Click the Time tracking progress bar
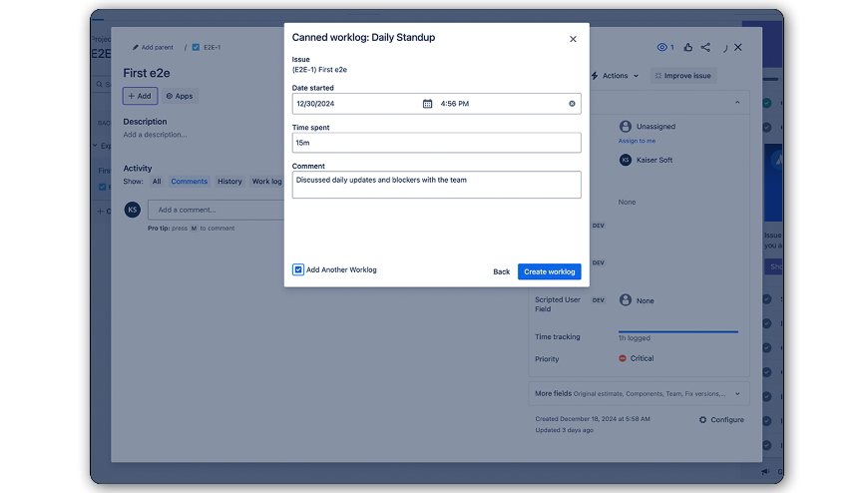 tap(677, 331)
